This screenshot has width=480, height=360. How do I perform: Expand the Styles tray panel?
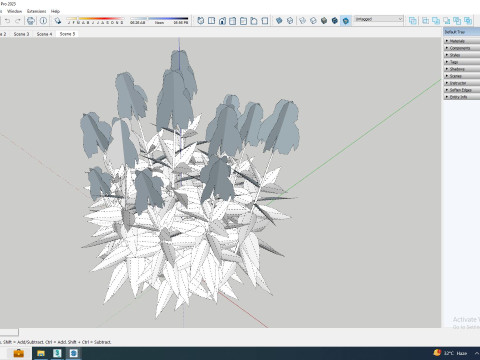462,55
